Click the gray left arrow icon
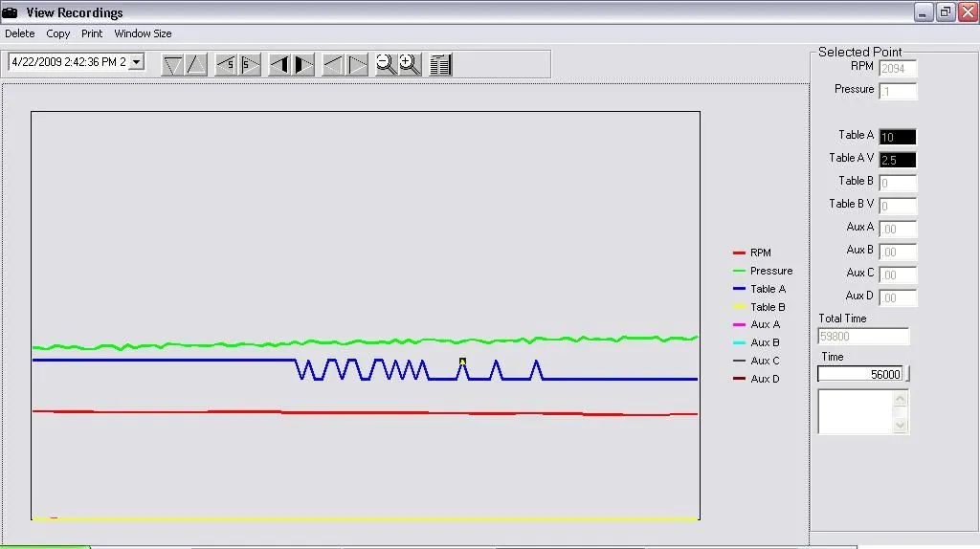 point(334,64)
